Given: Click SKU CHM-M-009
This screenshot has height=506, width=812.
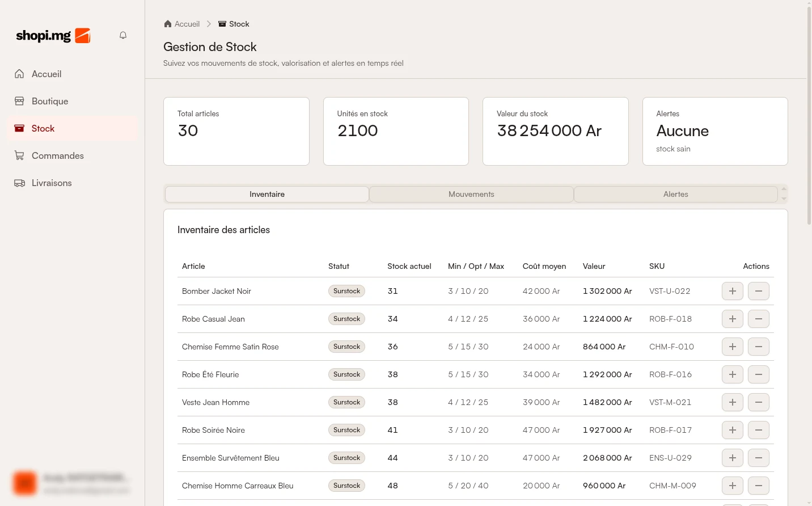Looking at the screenshot, I should click(x=673, y=486).
